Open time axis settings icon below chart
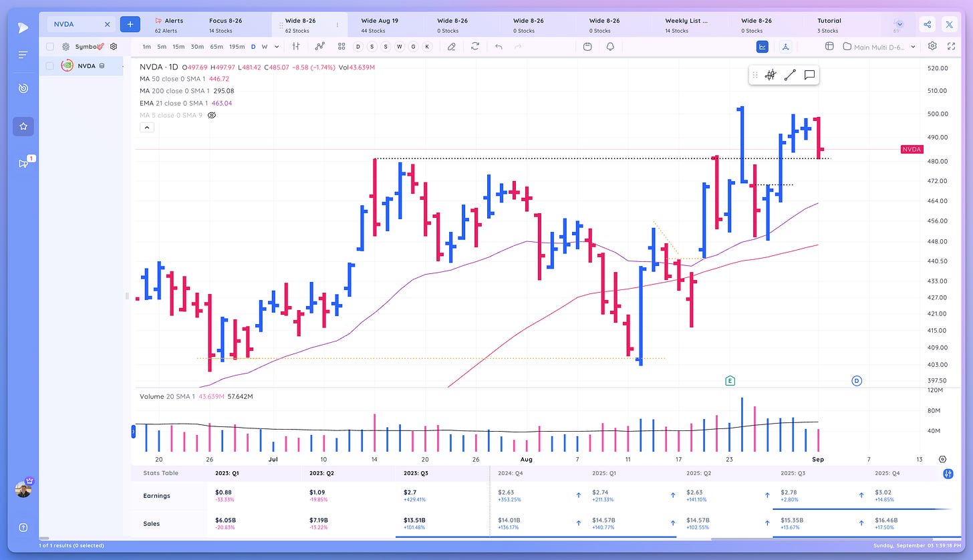 click(x=942, y=459)
